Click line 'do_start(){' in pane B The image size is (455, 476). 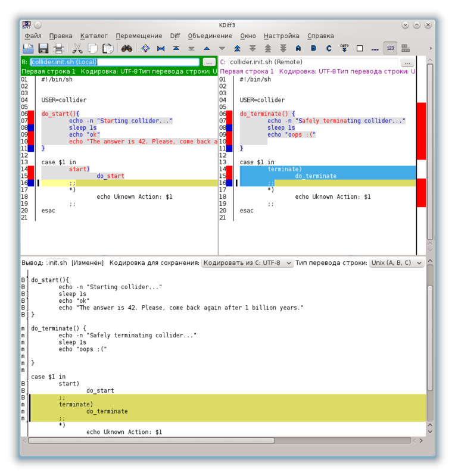(60, 114)
